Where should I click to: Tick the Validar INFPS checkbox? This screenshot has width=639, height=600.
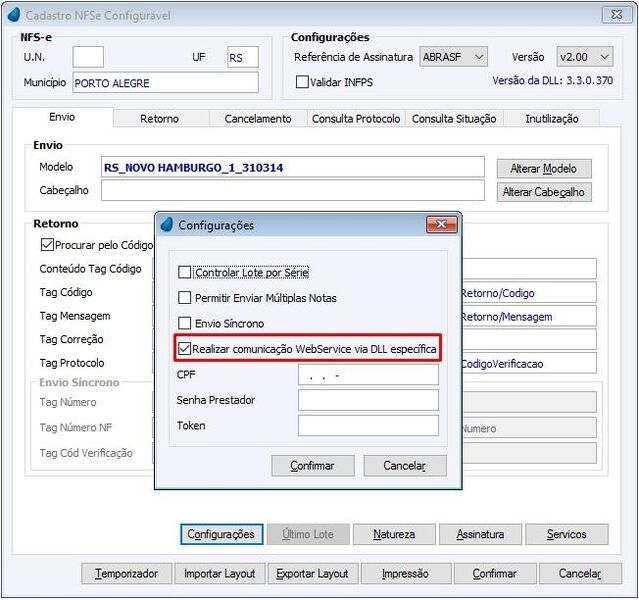click(x=302, y=82)
